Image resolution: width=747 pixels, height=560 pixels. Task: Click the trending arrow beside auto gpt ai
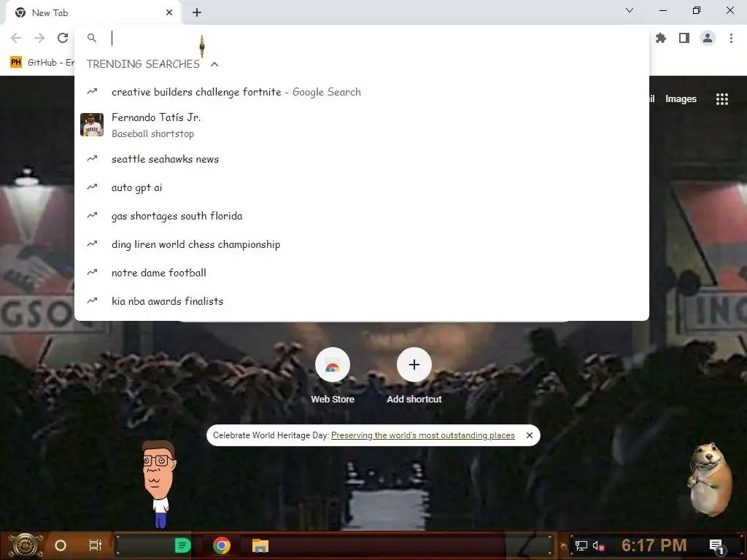pyautogui.click(x=92, y=187)
